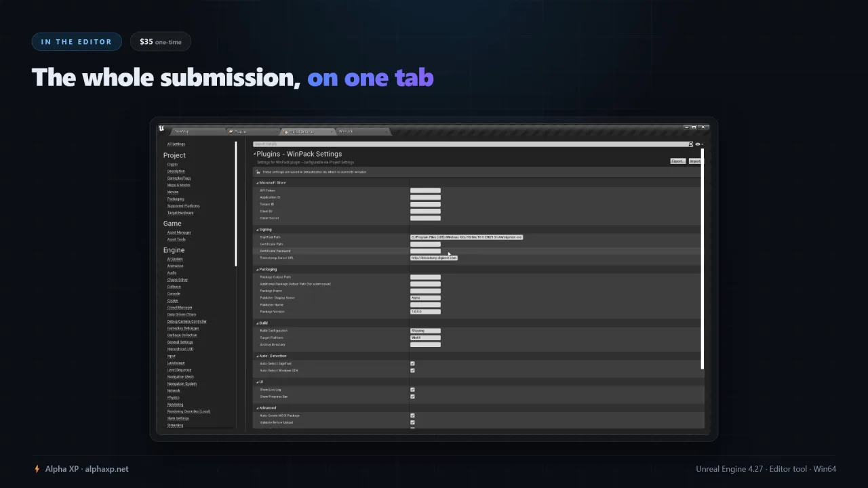Click the settings category list scrollbar
Image resolution: width=868 pixels, height=488 pixels.
click(x=236, y=203)
